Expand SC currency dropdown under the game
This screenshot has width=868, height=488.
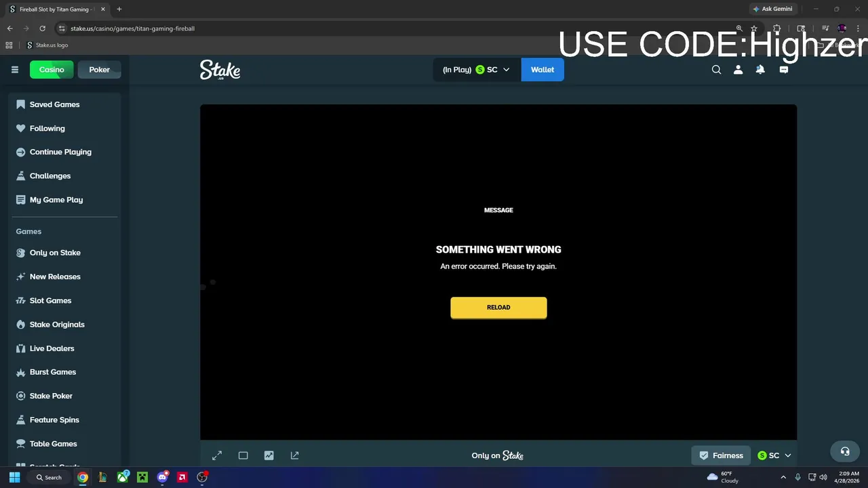[774, 455]
